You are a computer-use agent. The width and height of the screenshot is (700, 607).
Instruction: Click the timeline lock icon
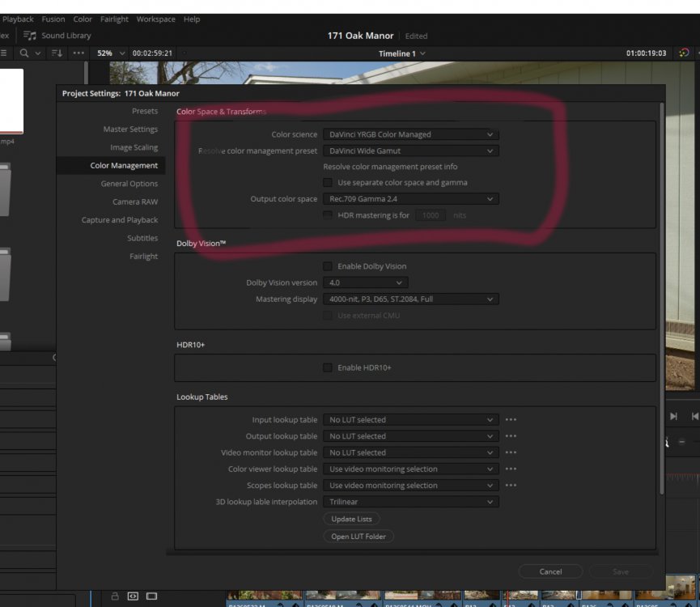(115, 596)
